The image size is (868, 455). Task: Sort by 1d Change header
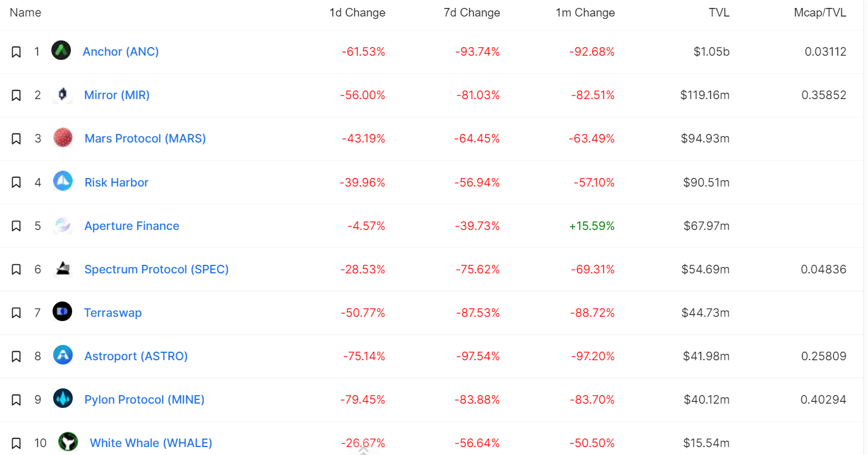pyautogui.click(x=357, y=13)
